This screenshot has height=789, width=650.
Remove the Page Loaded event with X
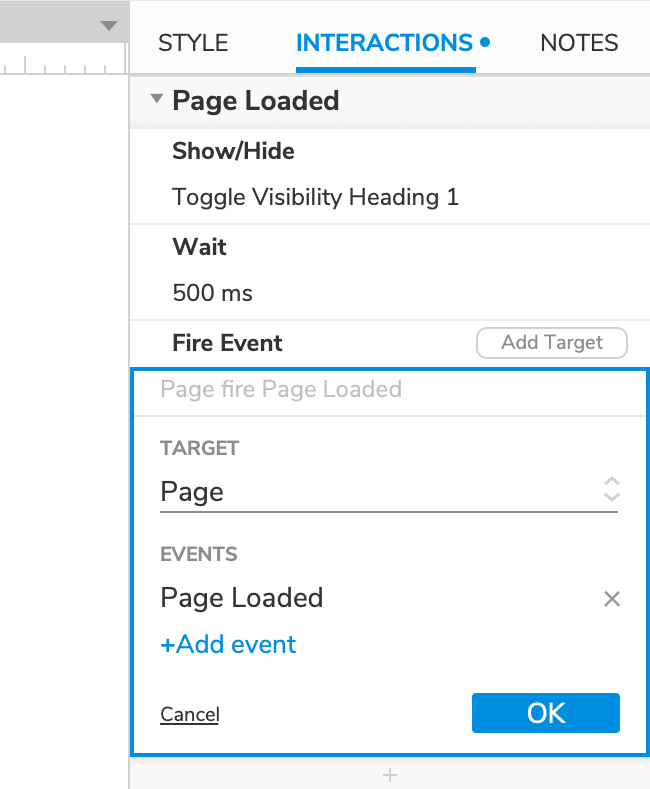611,599
